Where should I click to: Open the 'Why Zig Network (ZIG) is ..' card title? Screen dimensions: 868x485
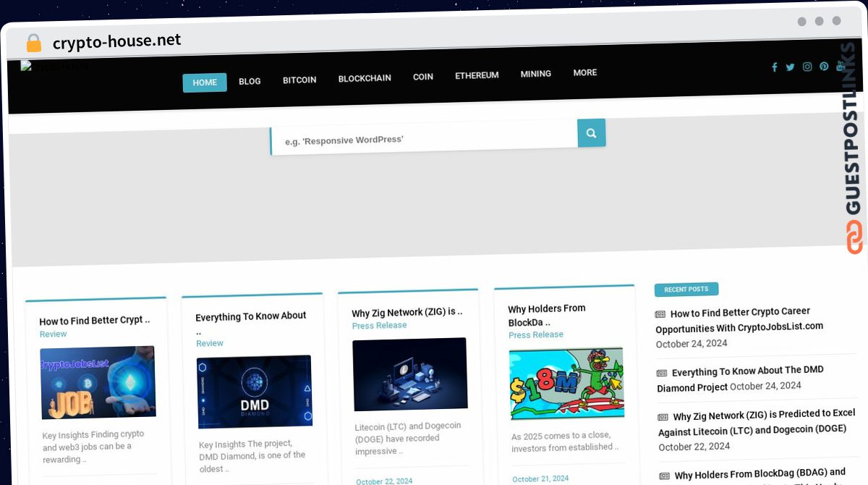pyautogui.click(x=407, y=312)
